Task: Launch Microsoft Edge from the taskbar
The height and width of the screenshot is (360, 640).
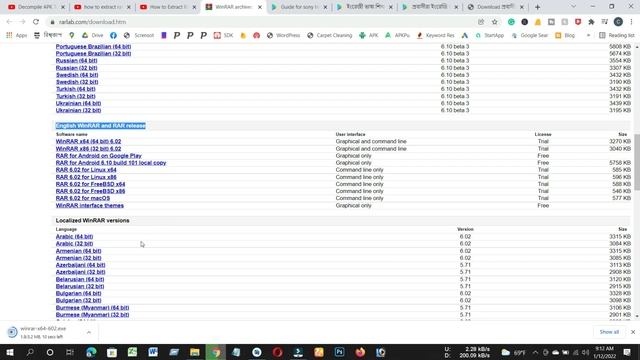Action: point(91,352)
